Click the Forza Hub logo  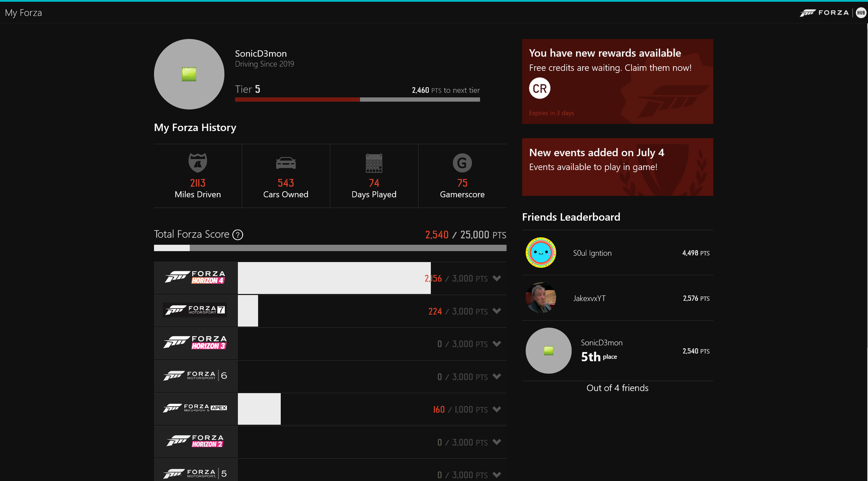[x=832, y=13]
